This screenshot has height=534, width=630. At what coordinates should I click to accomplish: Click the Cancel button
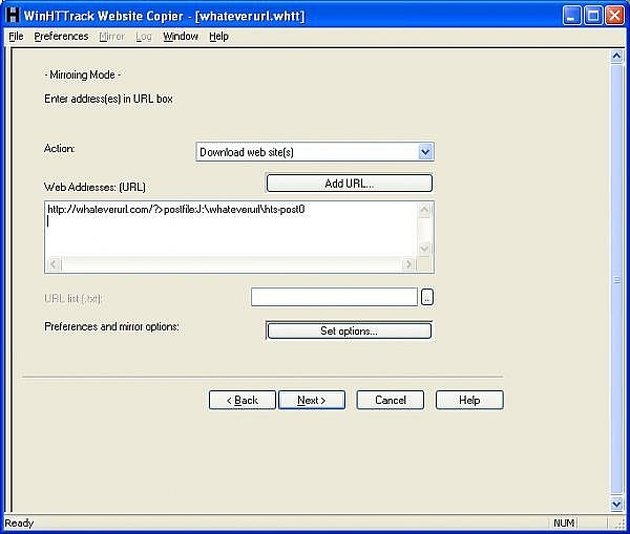click(390, 400)
